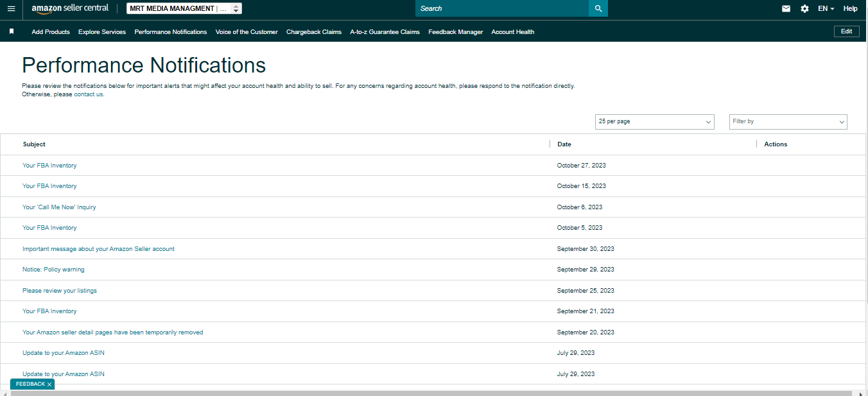Screen dimensions: 868x396
Task: Click the date September 20, 2023
Action: [x=586, y=332]
